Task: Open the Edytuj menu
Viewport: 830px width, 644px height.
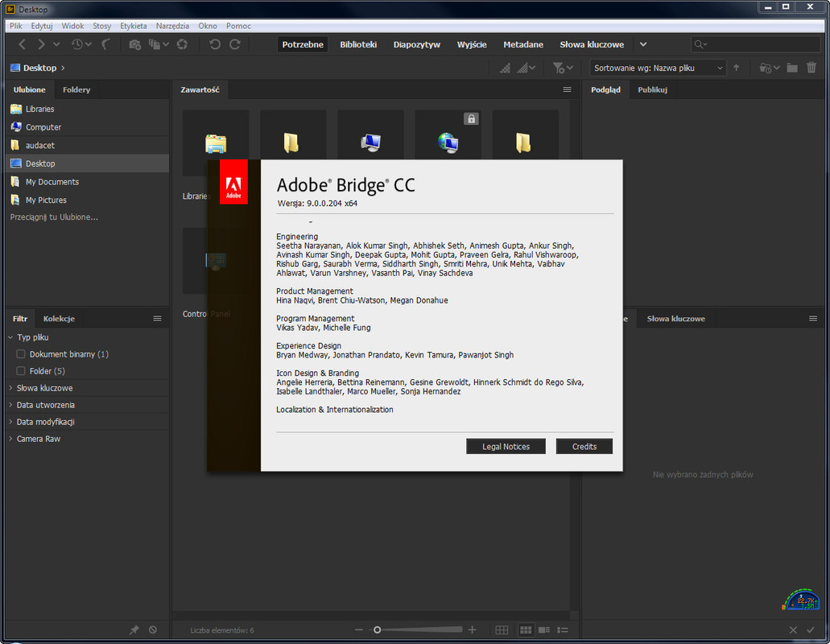Action: 42,26
